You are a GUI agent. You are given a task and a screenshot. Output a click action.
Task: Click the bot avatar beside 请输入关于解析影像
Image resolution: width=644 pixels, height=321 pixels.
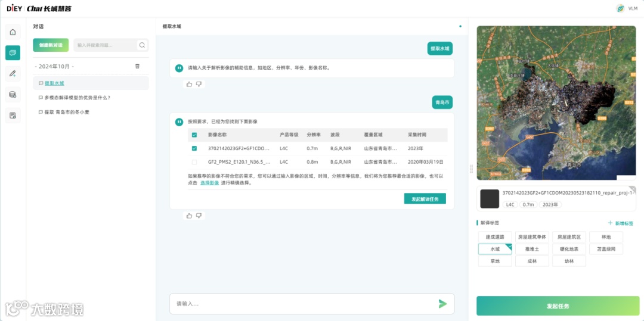[179, 68]
